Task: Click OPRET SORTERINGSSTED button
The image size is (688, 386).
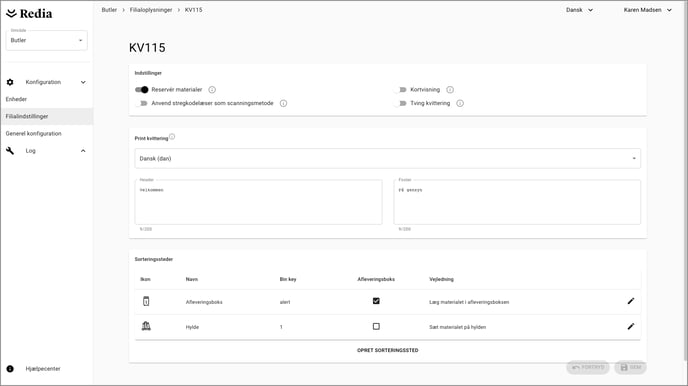Action: pyautogui.click(x=387, y=350)
